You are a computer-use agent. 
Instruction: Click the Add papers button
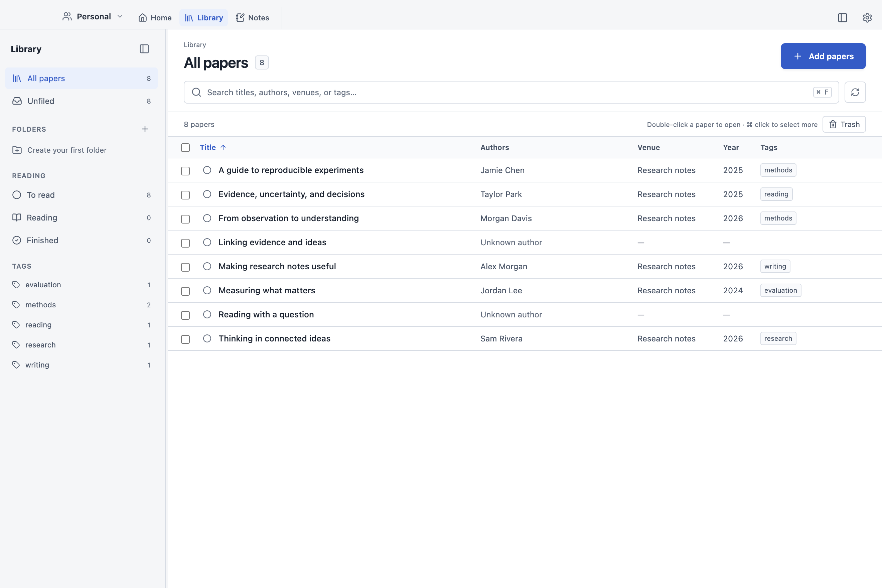tap(823, 56)
